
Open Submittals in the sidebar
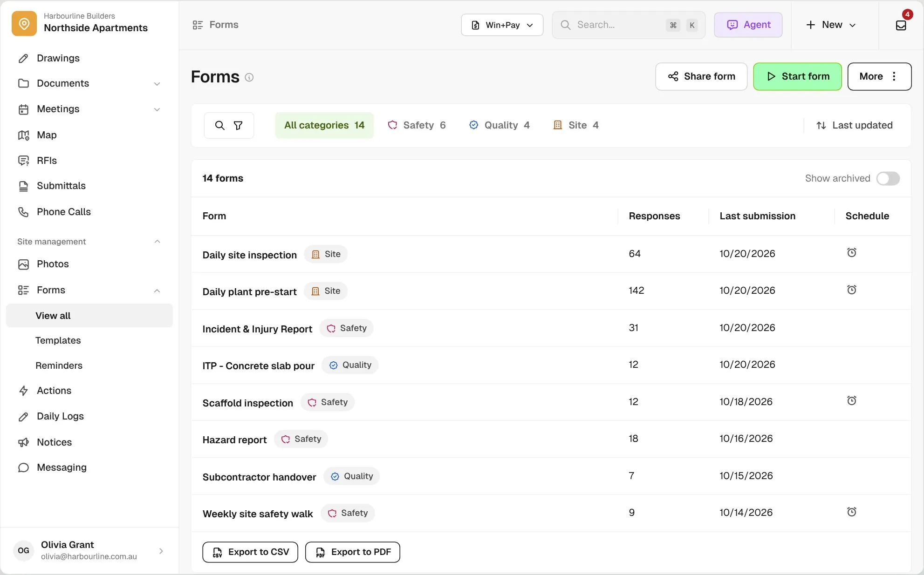89,186
